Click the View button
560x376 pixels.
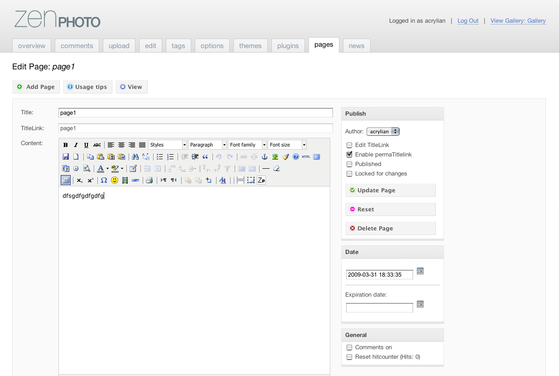(x=131, y=87)
